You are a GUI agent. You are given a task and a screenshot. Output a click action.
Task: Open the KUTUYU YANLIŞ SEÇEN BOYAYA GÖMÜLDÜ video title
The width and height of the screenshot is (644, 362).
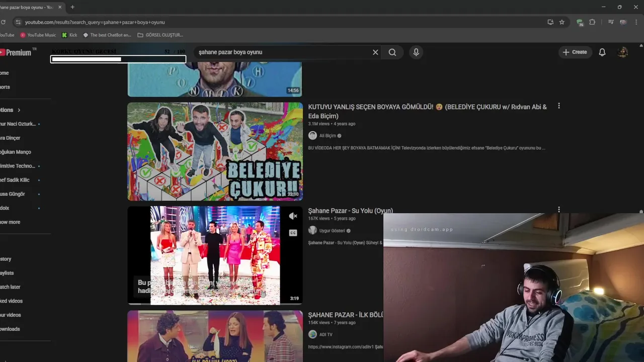tap(427, 111)
